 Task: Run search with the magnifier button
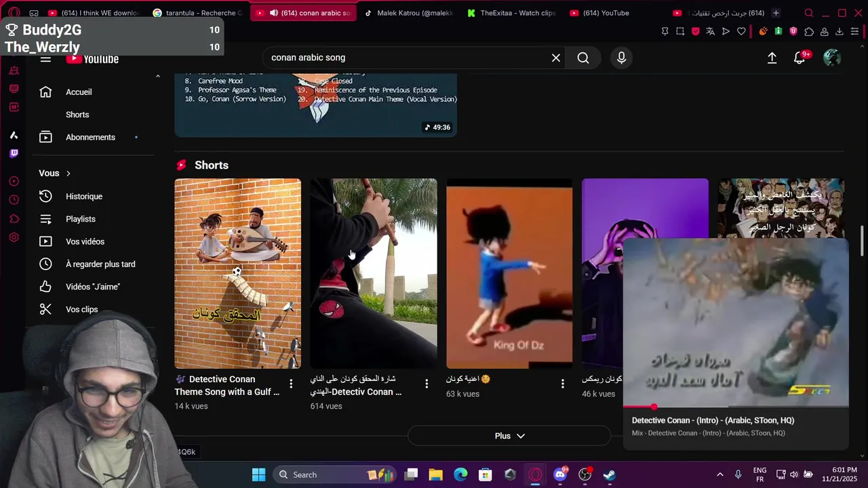pyautogui.click(x=583, y=58)
